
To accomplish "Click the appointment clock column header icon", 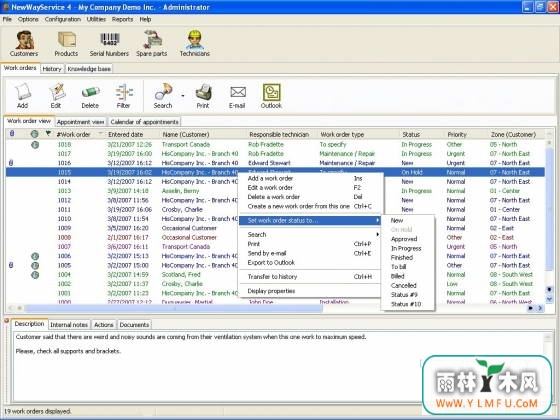I will [34, 134].
